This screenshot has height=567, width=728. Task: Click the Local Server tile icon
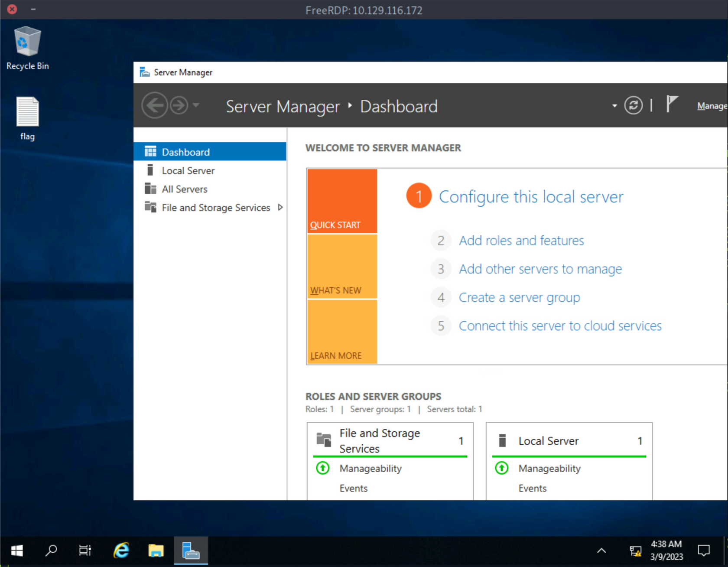tap(502, 440)
